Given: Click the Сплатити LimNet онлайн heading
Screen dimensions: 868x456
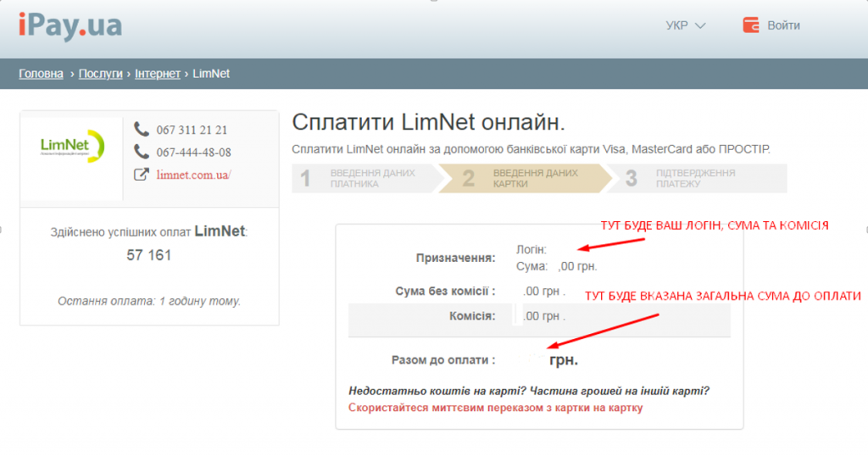Looking at the screenshot, I should (428, 122).
